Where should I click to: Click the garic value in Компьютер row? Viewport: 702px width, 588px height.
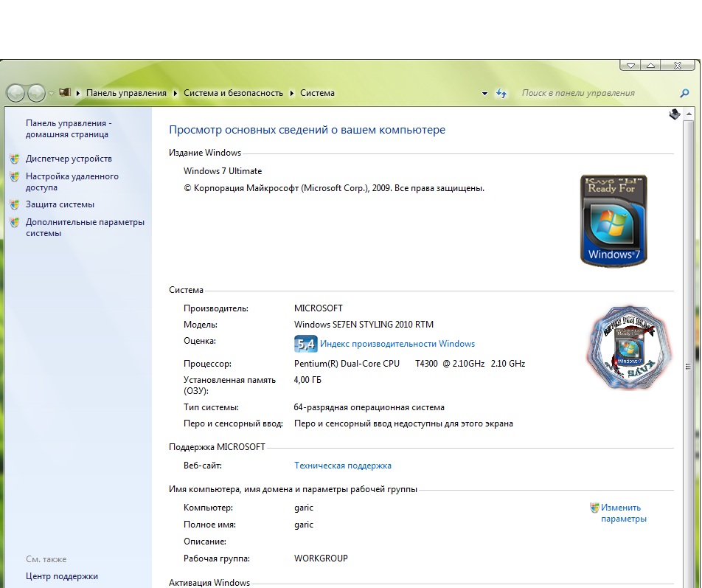pyautogui.click(x=304, y=508)
